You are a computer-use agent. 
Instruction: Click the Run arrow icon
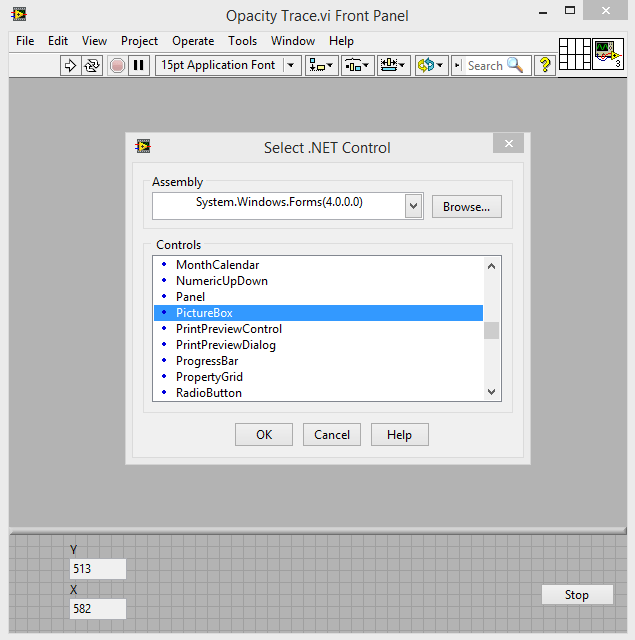click(x=70, y=65)
